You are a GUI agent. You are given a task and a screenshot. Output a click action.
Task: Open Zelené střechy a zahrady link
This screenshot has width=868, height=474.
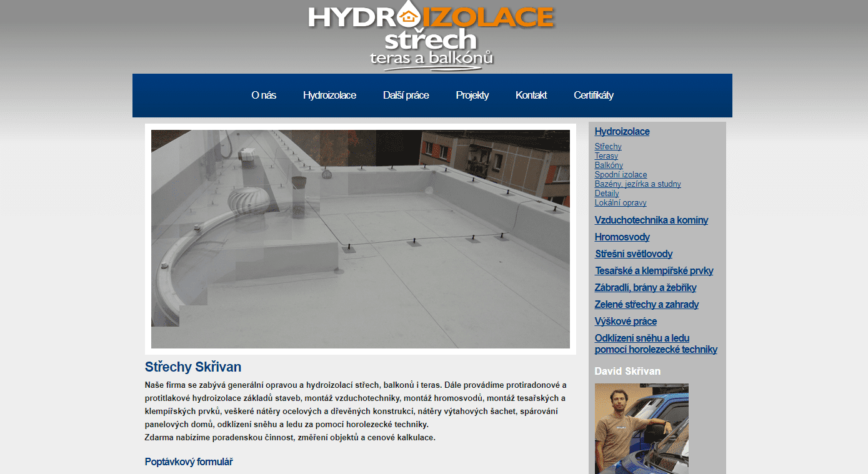(647, 304)
